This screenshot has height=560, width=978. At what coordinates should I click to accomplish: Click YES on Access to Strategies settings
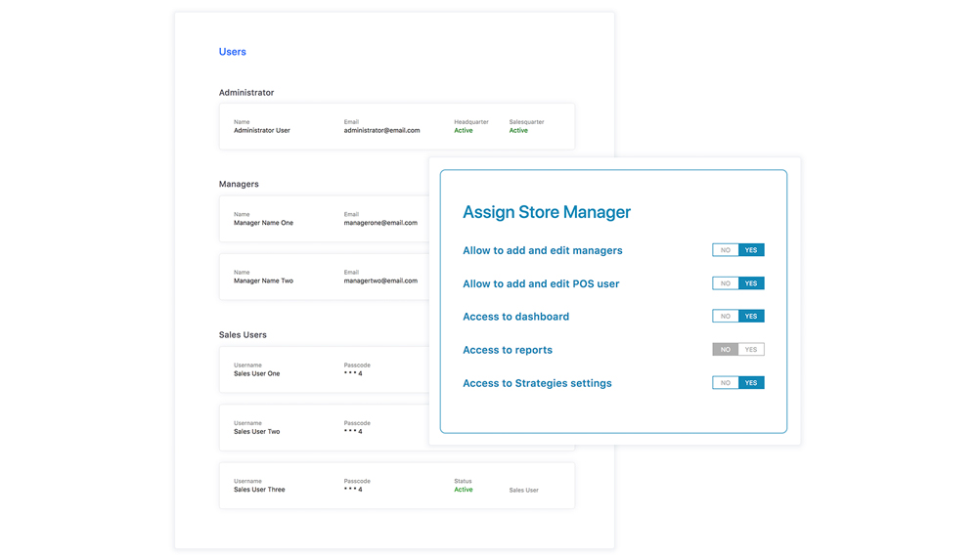(x=751, y=383)
